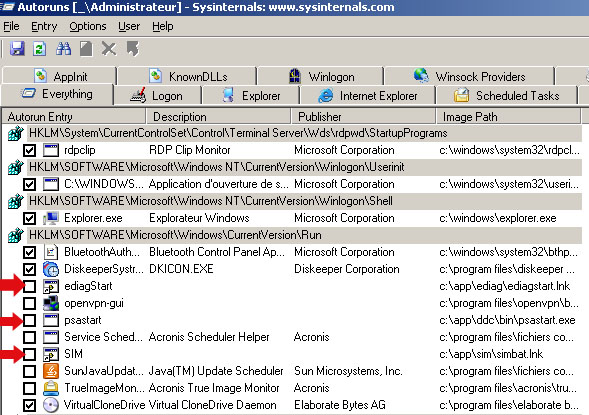Open the Entry menu
The width and height of the screenshot is (589, 415).
[x=44, y=26]
